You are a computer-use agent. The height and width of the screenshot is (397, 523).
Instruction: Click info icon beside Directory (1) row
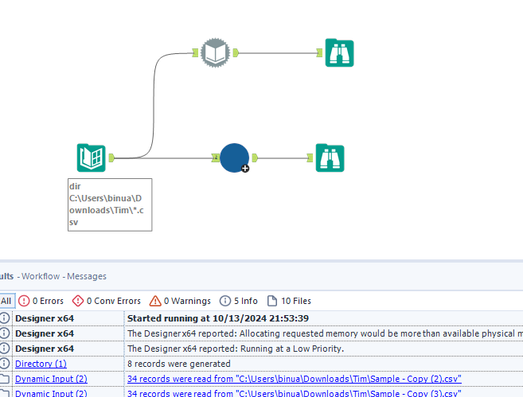point(4,364)
